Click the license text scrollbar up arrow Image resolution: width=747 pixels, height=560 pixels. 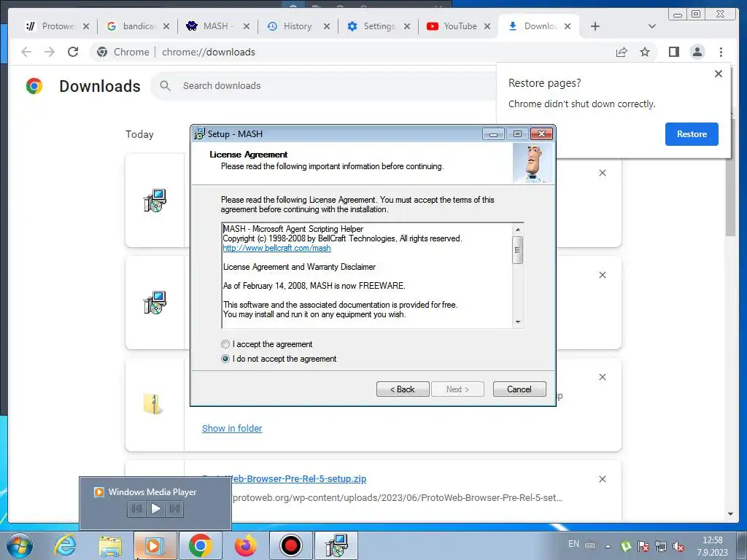tap(518, 230)
